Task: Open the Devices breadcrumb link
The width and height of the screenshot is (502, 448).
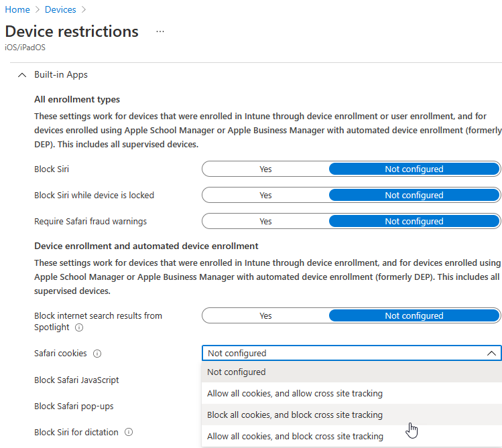Action: click(x=60, y=9)
